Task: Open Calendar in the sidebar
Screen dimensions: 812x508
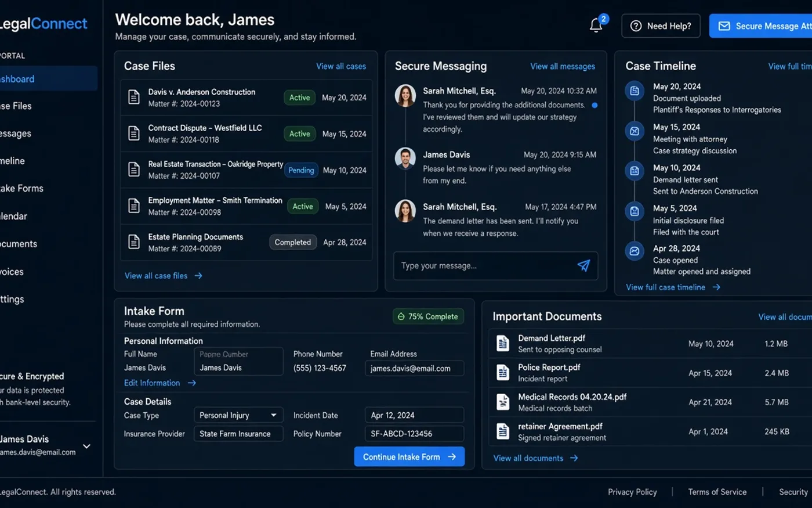Action: pos(14,216)
